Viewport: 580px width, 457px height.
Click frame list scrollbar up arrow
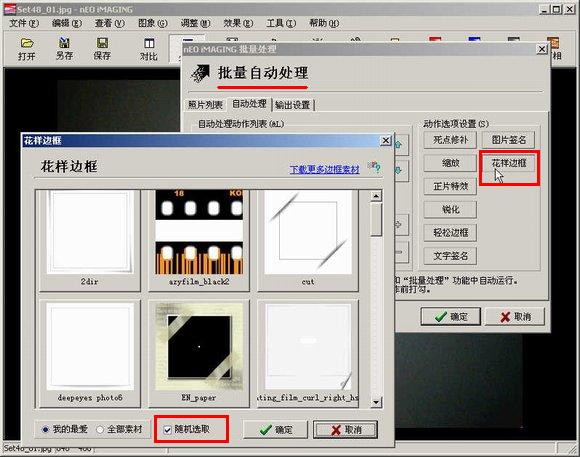376,196
